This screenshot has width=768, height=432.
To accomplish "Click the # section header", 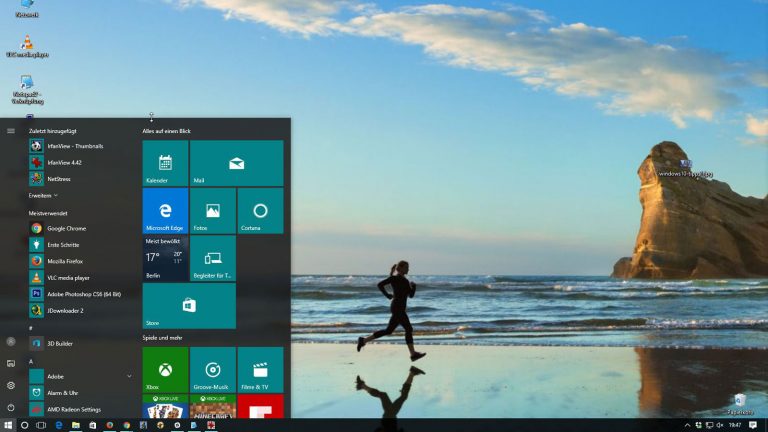I will 31,328.
